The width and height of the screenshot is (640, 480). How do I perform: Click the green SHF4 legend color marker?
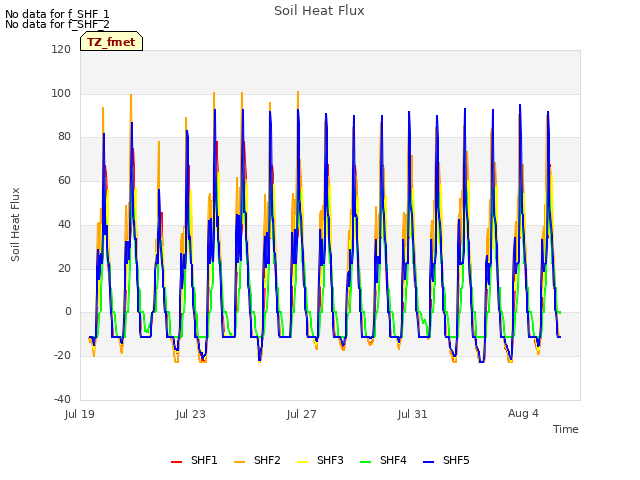[366, 462]
